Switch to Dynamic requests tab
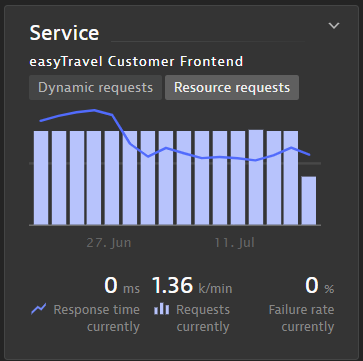This screenshot has height=361, width=363. tap(95, 88)
